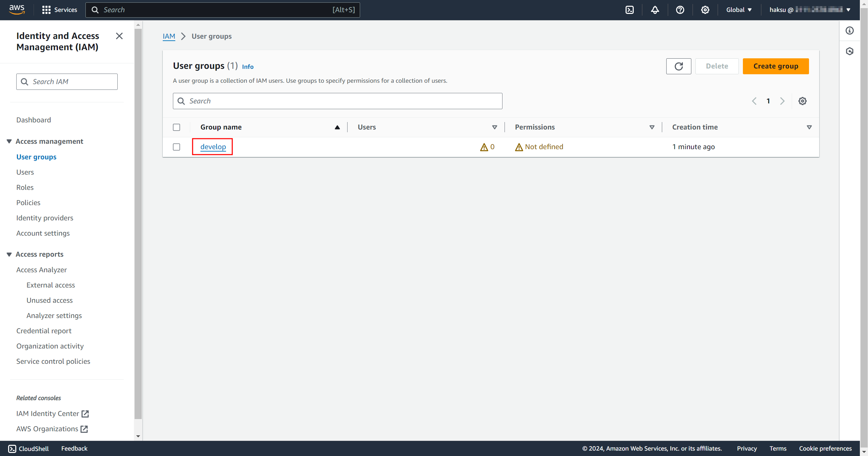Open the info panel icon on right
The width and height of the screenshot is (868, 456).
[x=849, y=31]
